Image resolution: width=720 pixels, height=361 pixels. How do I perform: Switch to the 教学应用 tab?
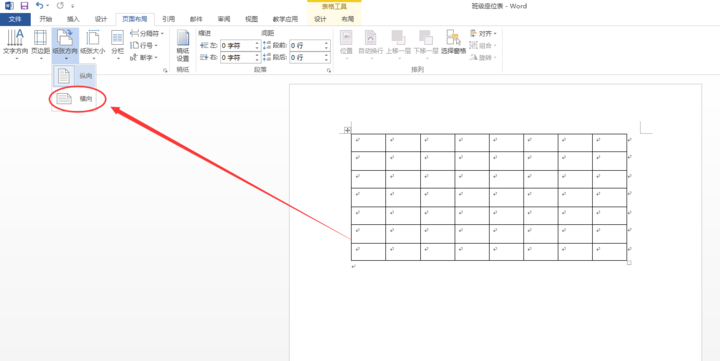pyautogui.click(x=285, y=19)
